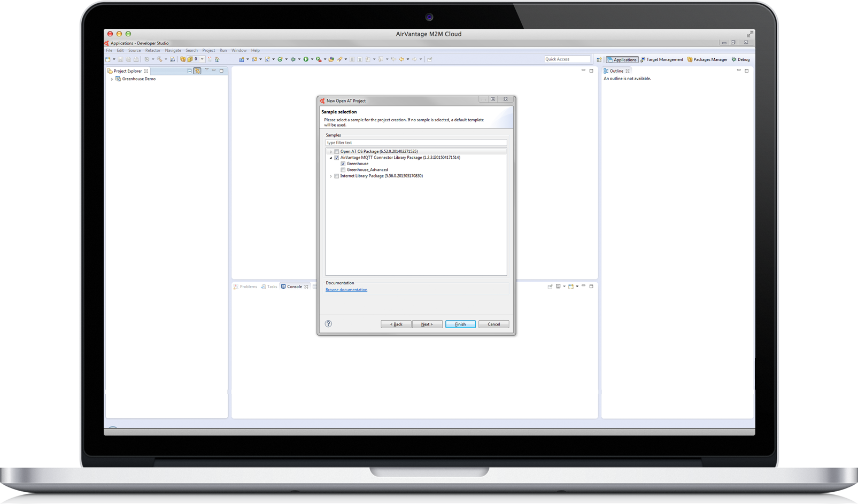This screenshot has width=858, height=504.
Task: Open the Packages Manager perspective
Action: [707, 59]
